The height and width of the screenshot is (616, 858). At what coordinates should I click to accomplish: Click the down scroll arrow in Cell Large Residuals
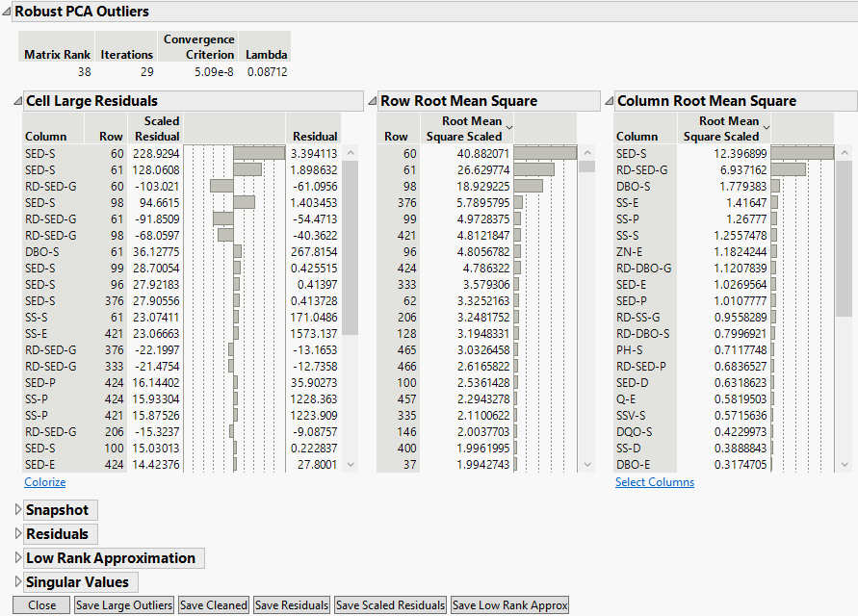tap(350, 465)
